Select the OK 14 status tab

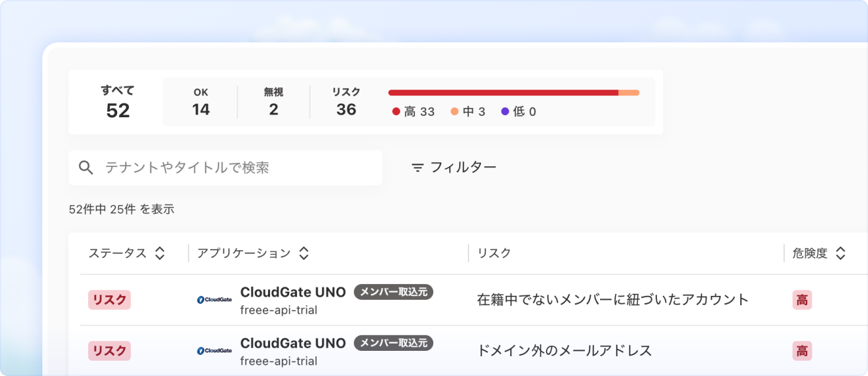coord(200,102)
